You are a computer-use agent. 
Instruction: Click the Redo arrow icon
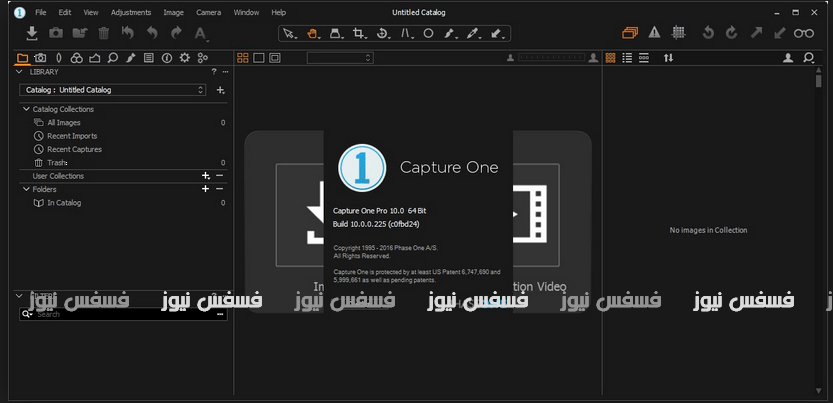(176, 33)
